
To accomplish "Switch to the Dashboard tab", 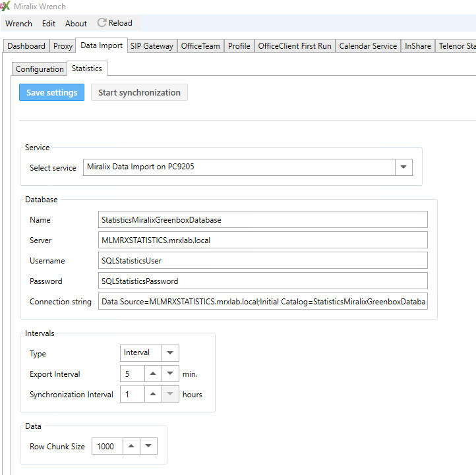I will click(26, 46).
